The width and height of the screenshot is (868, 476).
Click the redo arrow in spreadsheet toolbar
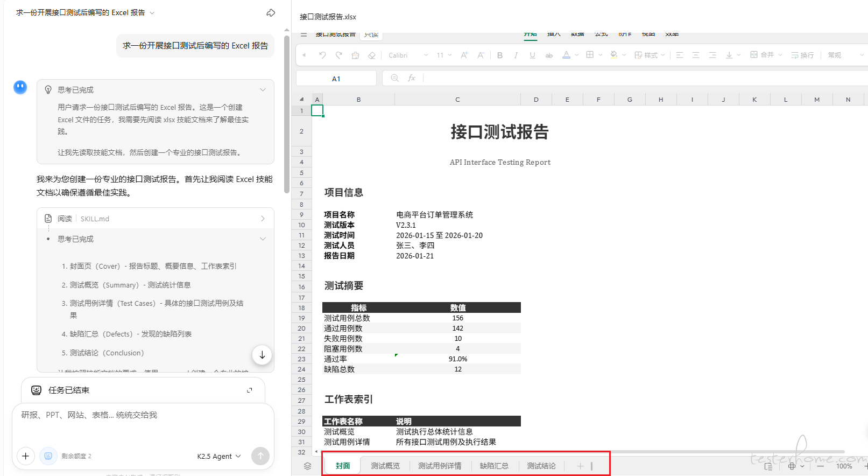point(338,55)
